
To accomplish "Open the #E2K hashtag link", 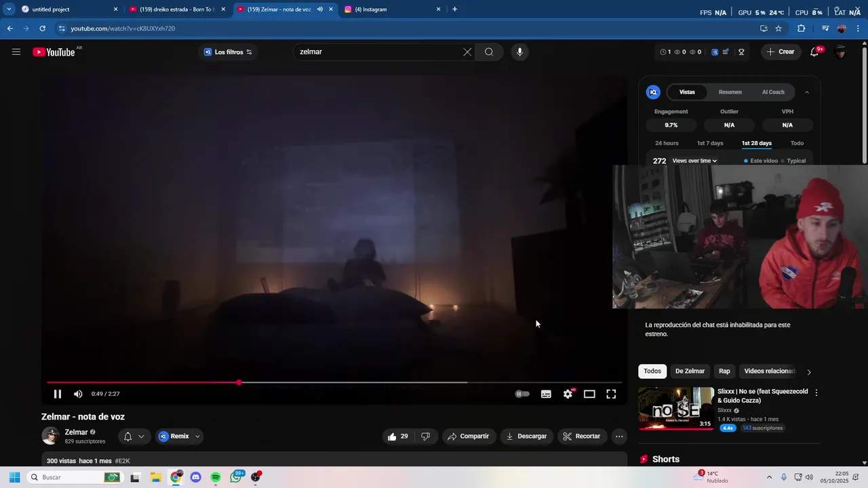I will pyautogui.click(x=122, y=461).
